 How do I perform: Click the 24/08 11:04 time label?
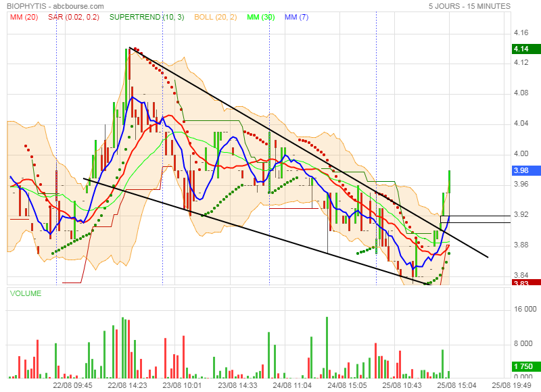(292, 385)
